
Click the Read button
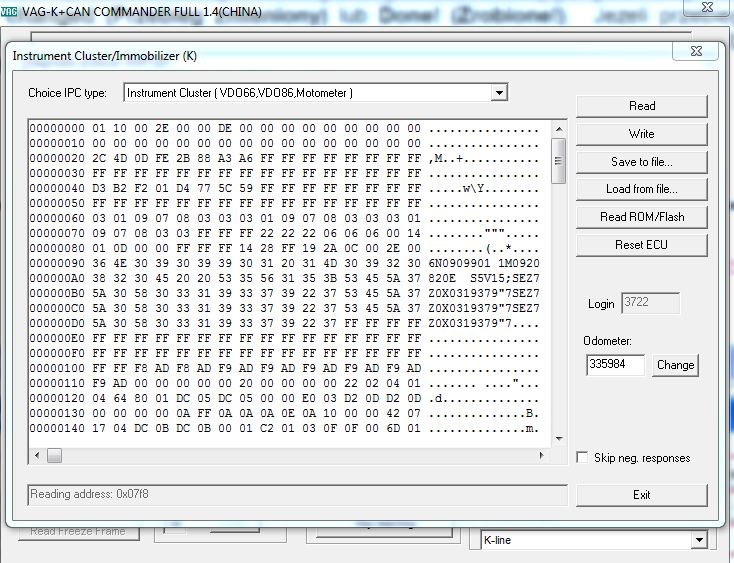[641, 106]
